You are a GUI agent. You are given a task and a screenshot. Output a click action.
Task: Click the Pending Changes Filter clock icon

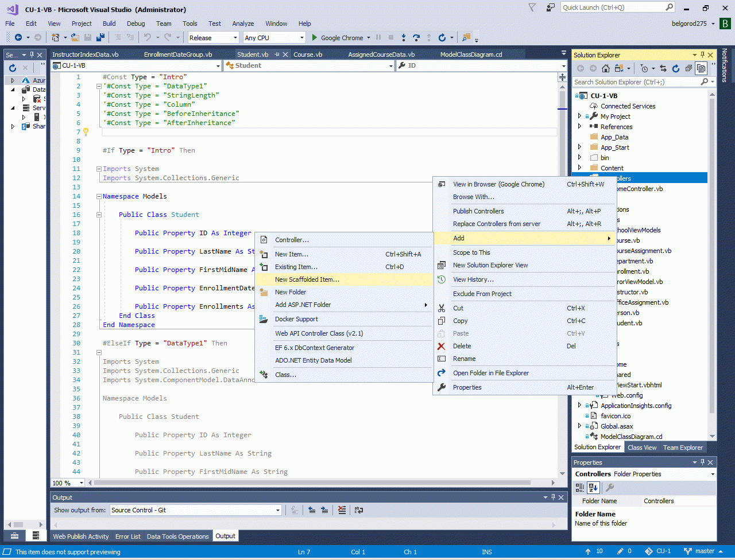pyautogui.click(x=644, y=68)
